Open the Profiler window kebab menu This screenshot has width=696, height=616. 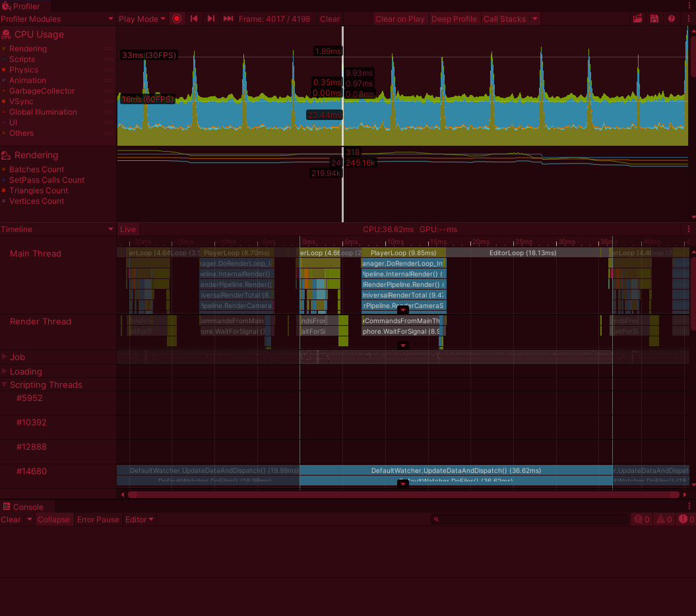coord(690,18)
